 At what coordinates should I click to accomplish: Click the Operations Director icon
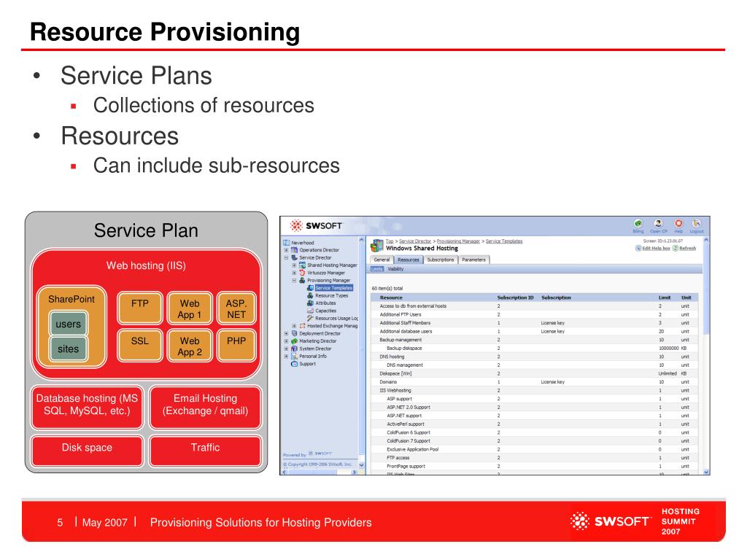[295, 250]
